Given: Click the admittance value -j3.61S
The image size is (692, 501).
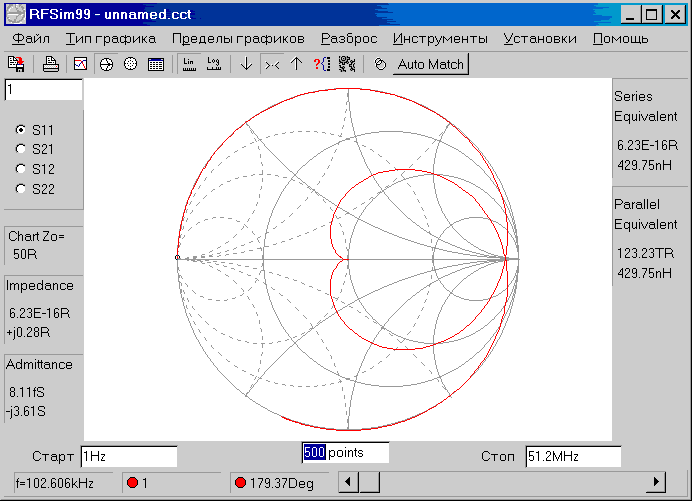Looking at the screenshot, I should (x=26, y=411).
